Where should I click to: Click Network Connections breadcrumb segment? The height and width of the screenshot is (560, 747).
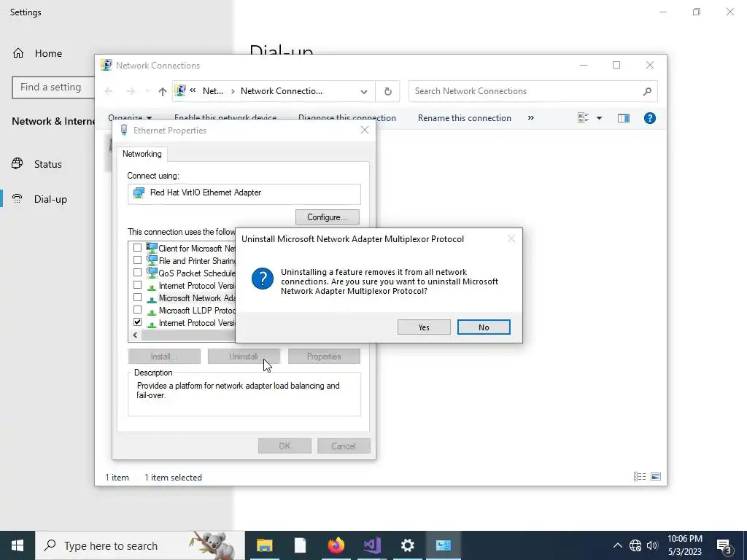pyautogui.click(x=281, y=91)
